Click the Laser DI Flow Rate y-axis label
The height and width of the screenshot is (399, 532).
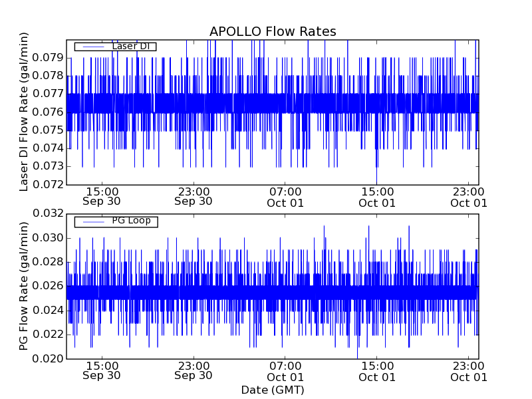tap(24, 112)
